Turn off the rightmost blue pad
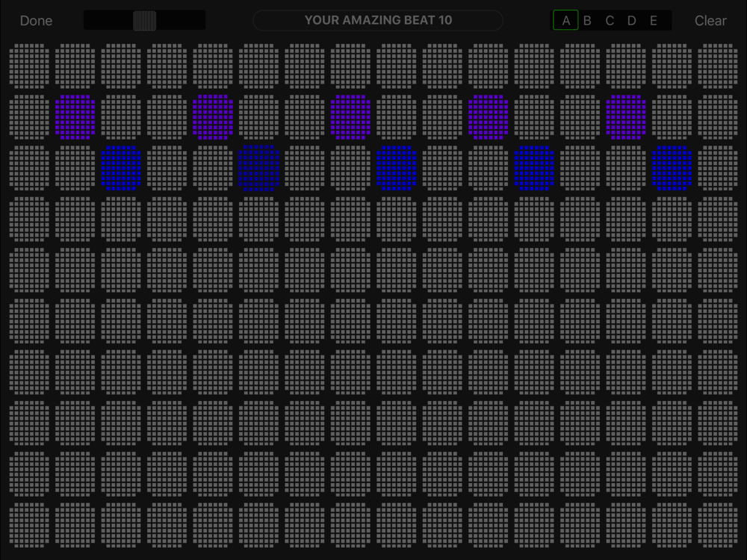 coord(672,168)
